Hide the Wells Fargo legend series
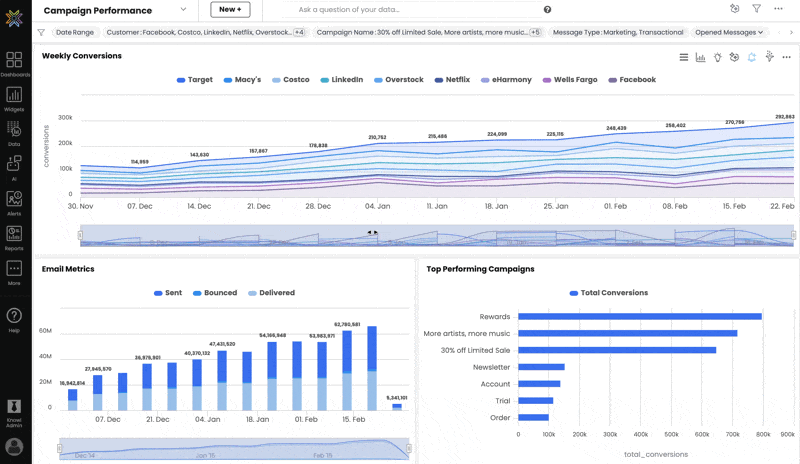800x464 pixels. point(570,80)
